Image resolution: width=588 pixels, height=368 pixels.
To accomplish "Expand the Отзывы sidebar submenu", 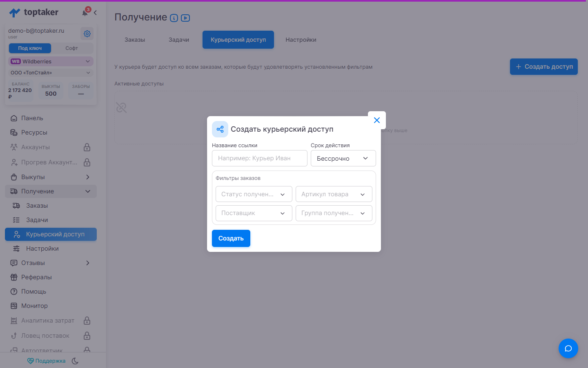I will click(88, 263).
